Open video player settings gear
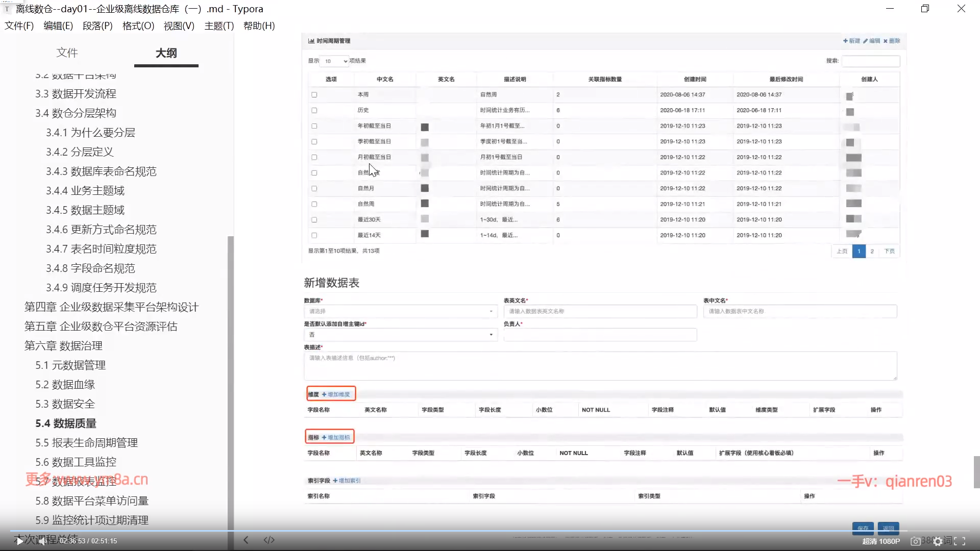This screenshot has height=551, width=980. point(938,541)
